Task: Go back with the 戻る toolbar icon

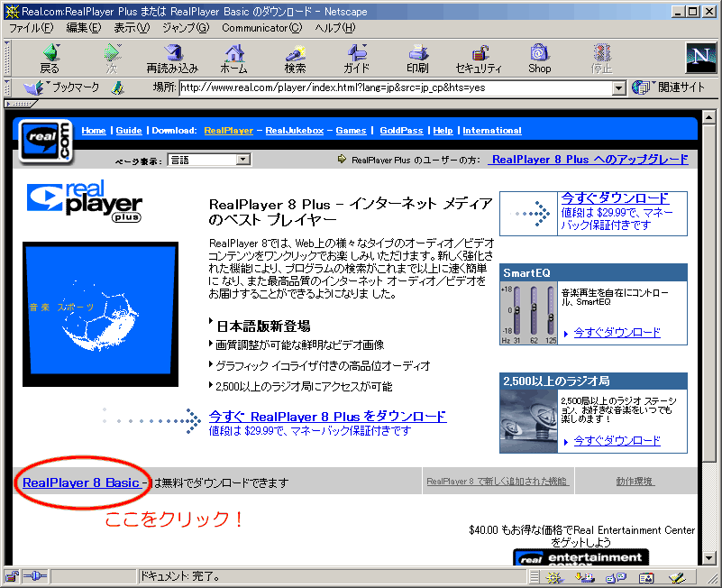Action: coord(50,58)
